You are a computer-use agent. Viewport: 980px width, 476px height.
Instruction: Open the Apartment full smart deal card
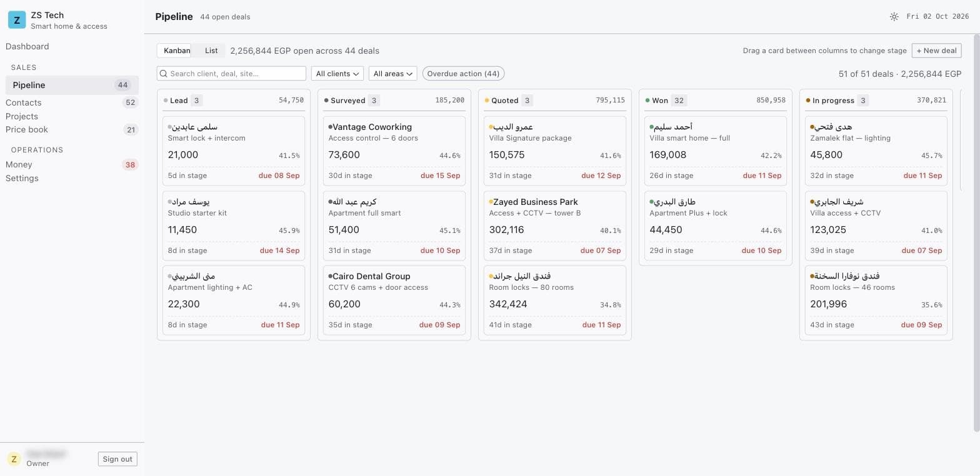coord(394,226)
